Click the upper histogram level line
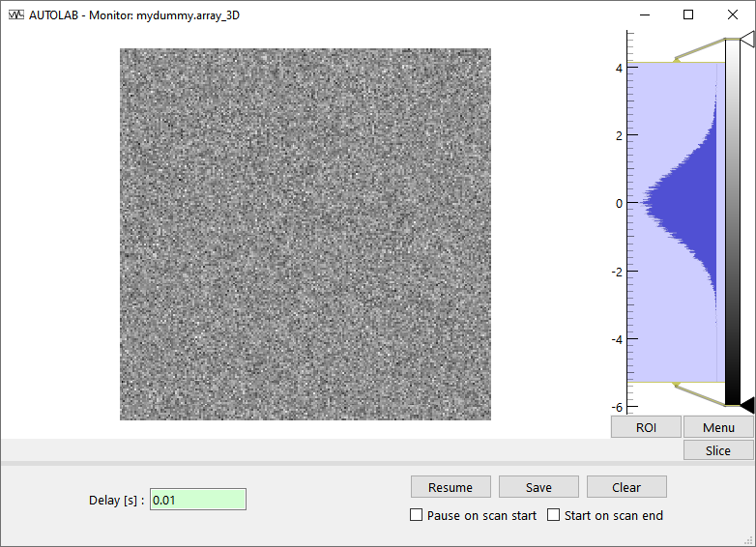756x547 pixels. click(x=678, y=62)
